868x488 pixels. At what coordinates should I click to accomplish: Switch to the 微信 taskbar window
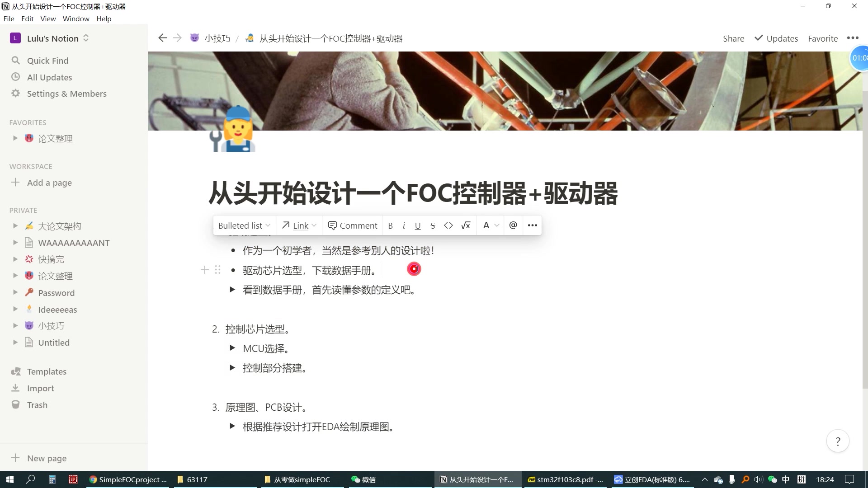(369, 479)
